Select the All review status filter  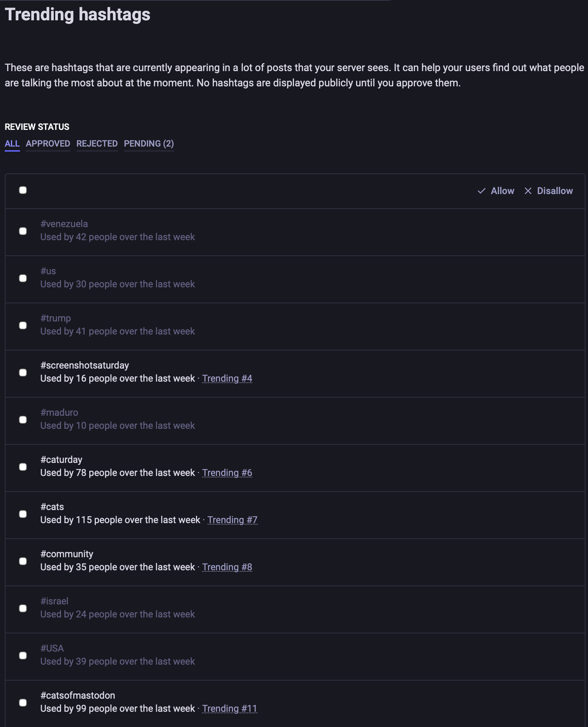pos(12,144)
